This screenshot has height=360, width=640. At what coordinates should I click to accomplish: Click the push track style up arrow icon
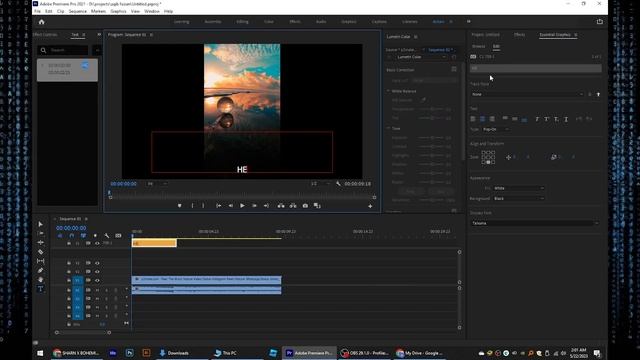pos(598,94)
